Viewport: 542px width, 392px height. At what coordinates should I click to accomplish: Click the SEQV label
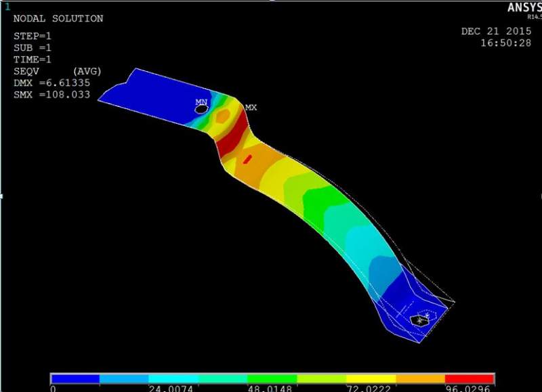click(26, 71)
